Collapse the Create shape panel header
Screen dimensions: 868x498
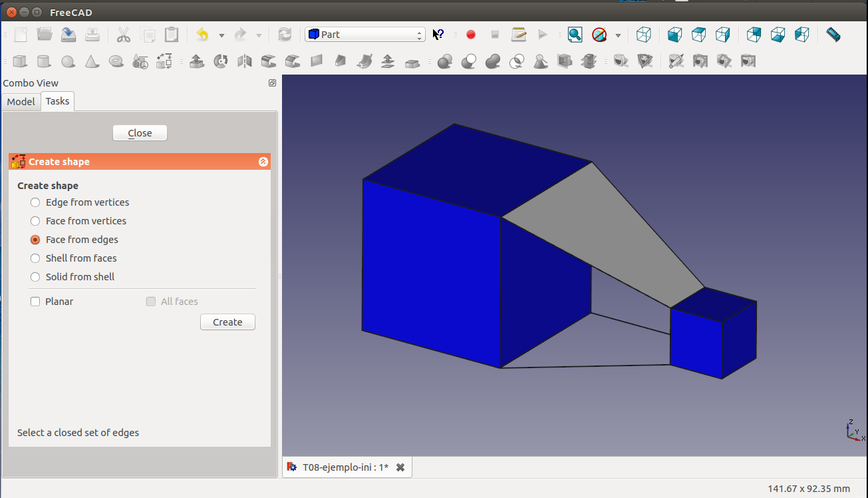click(x=263, y=162)
